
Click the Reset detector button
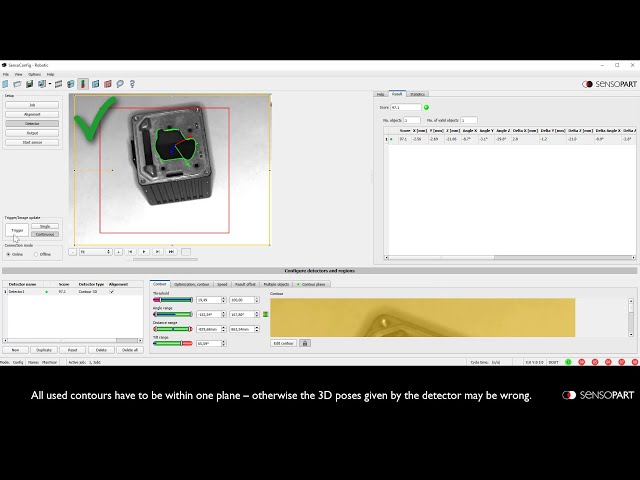(x=73, y=350)
